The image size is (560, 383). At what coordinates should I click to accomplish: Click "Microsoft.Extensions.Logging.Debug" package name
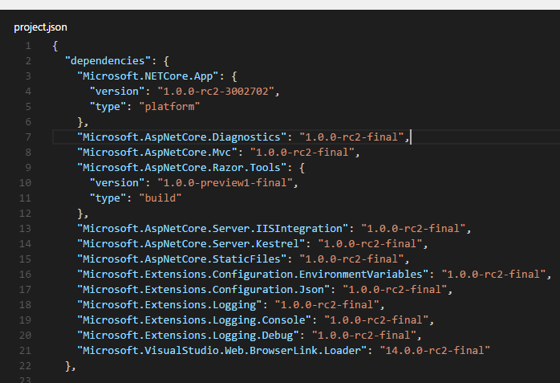[x=188, y=335]
